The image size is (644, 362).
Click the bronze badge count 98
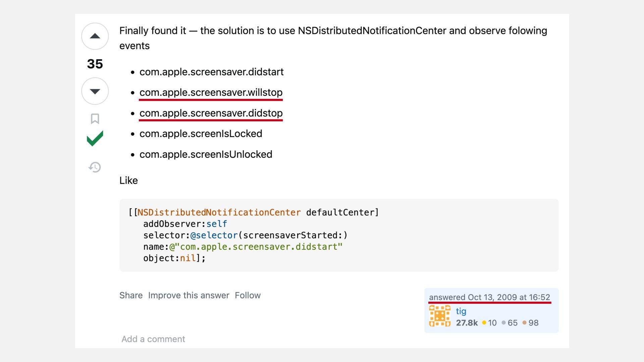pos(533,323)
